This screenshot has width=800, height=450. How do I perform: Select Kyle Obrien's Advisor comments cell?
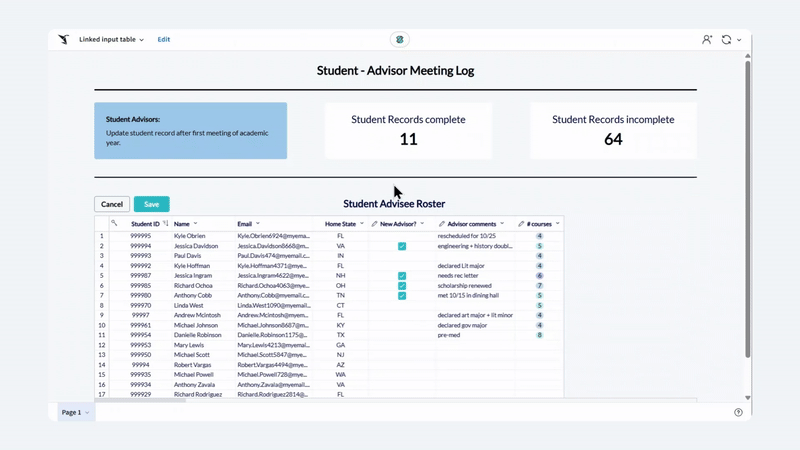pos(476,236)
